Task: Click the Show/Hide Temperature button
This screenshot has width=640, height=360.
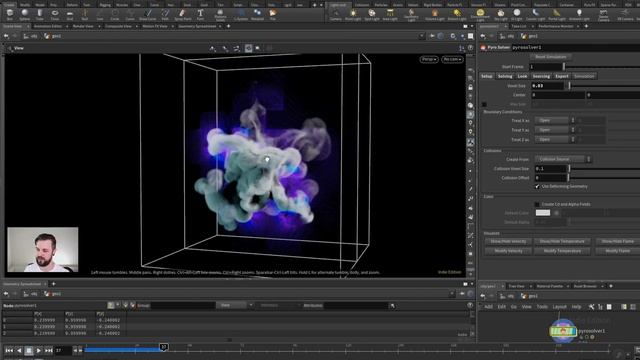Action: (562, 241)
